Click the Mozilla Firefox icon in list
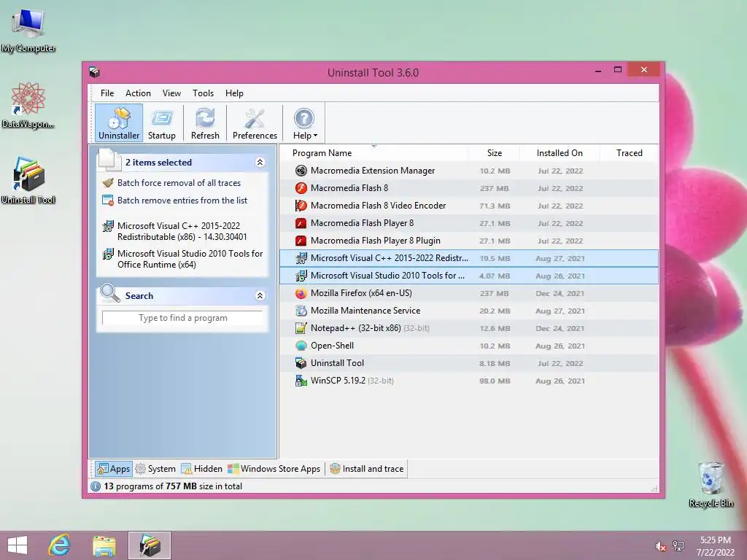 (301, 293)
